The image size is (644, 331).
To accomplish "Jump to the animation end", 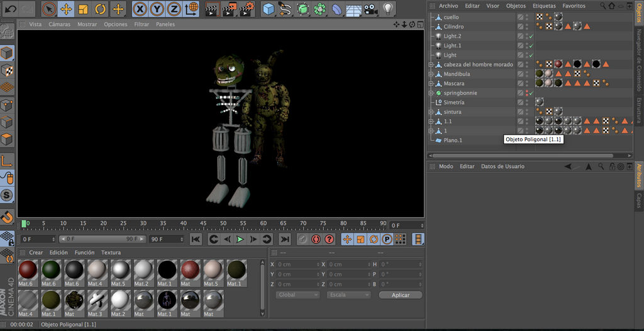I will pos(285,239).
